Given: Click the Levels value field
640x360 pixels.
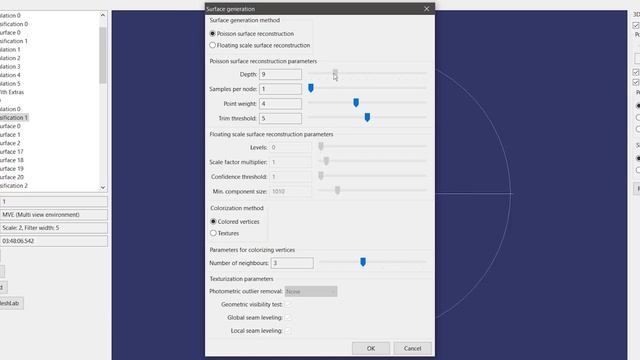Looking at the screenshot, I should [290, 147].
